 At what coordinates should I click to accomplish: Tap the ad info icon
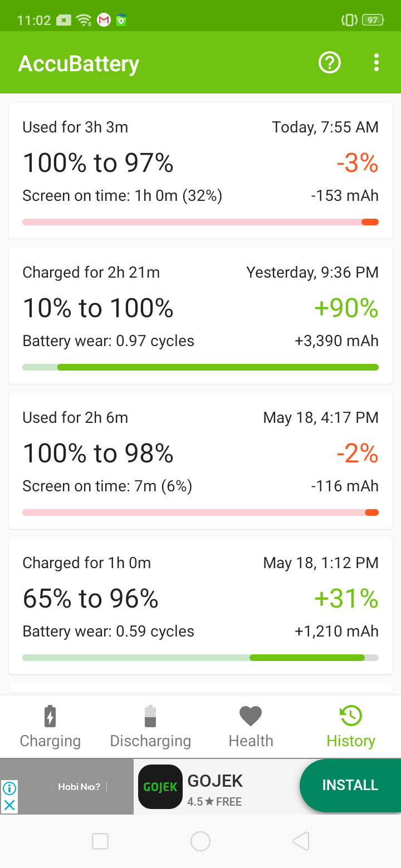pyautogui.click(x=9, y=788)
